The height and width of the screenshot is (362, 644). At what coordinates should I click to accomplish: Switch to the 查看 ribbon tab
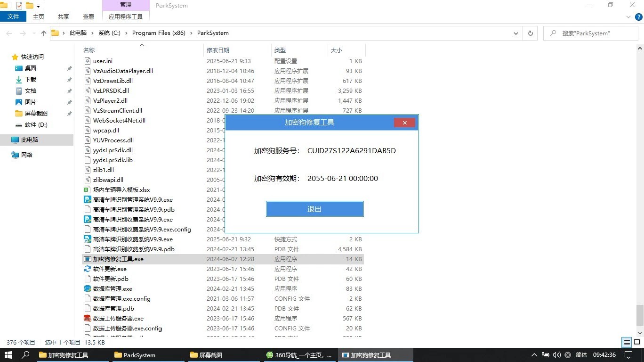point(89,16)
